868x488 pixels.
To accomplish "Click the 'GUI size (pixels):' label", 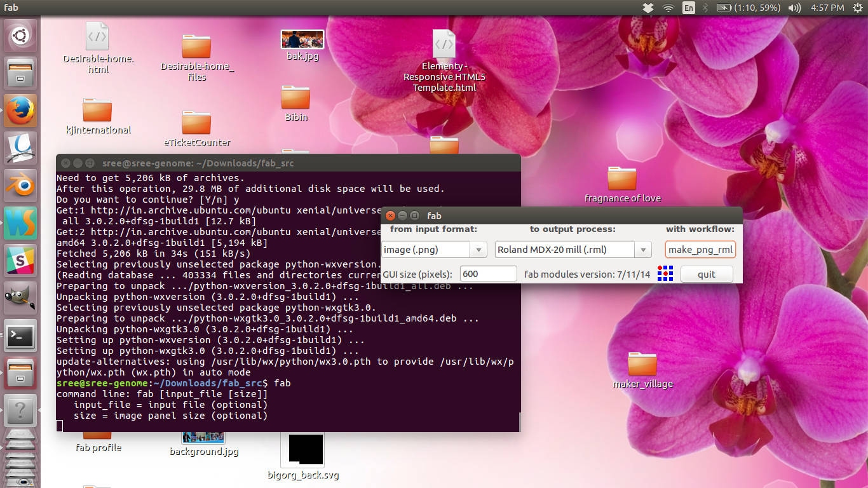I will coord(417,274).
